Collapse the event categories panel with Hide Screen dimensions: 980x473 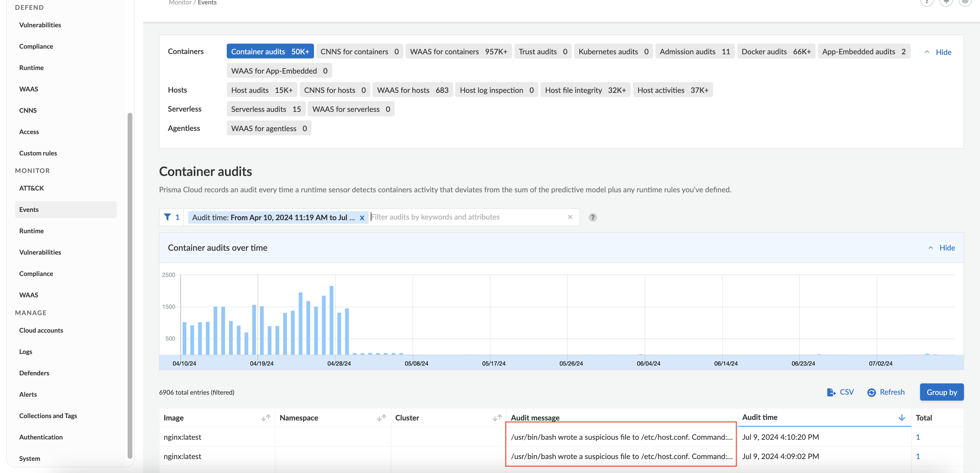pyautogui.click(x=943, y=52)
